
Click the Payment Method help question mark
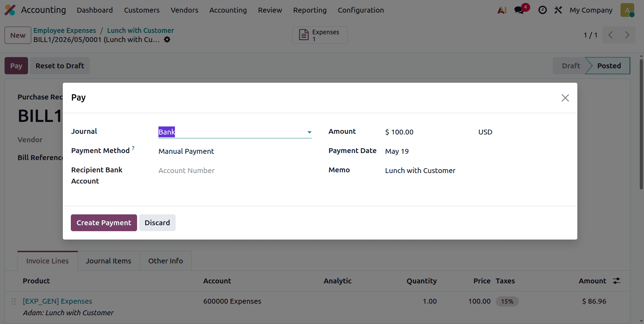coord(133,148)
